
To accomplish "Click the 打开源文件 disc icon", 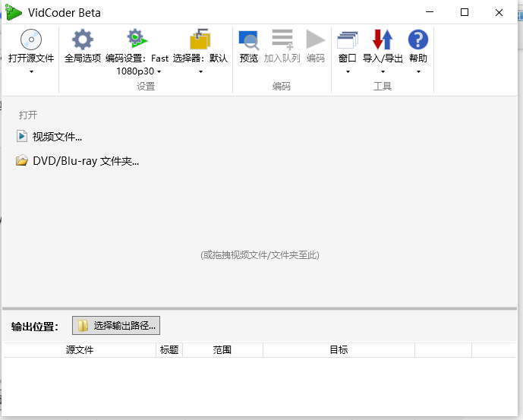I will 31,39.
